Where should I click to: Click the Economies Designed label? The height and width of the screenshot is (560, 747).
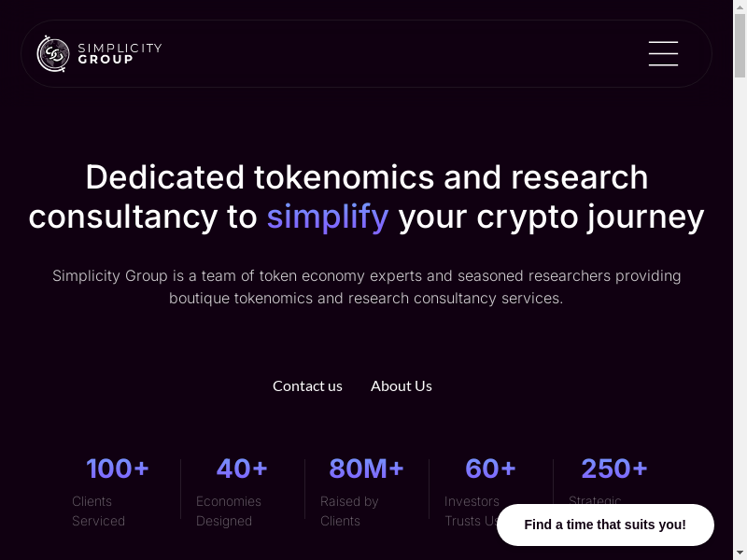229,511
